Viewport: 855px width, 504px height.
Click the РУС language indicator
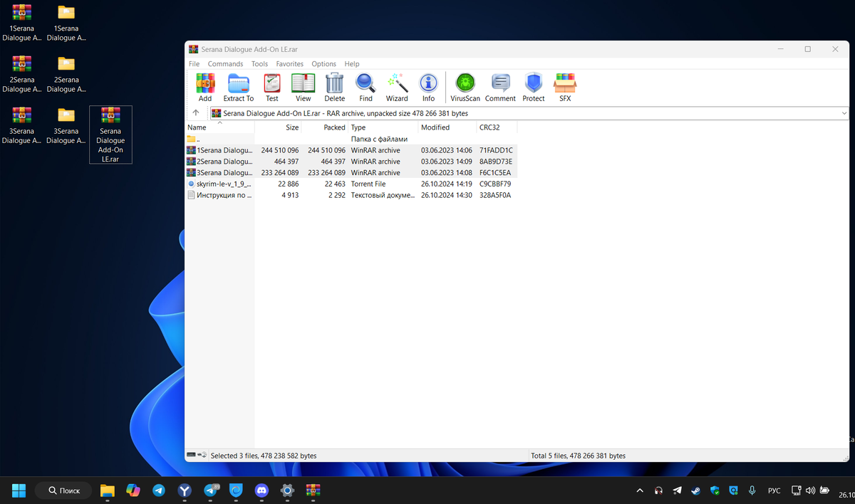pyautogui.click(x=774, y=490)
